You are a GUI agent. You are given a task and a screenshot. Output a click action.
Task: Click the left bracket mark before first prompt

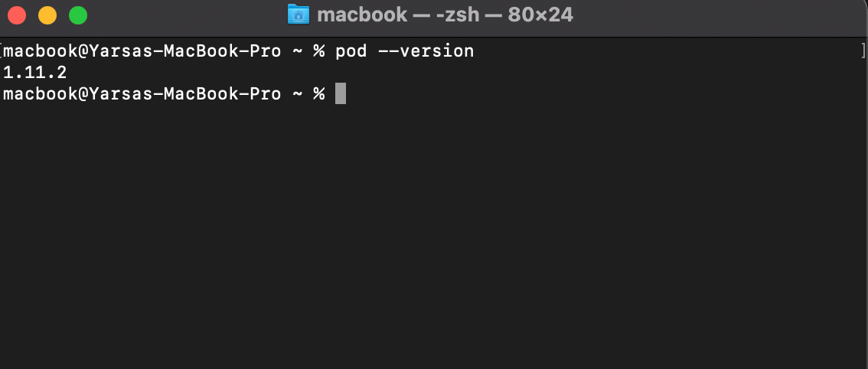tap(2, 51)
